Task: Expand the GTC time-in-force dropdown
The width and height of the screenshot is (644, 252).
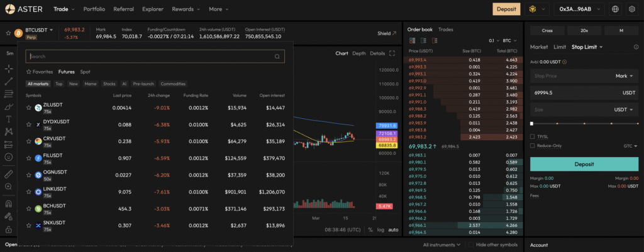Action: coord(630,146)
